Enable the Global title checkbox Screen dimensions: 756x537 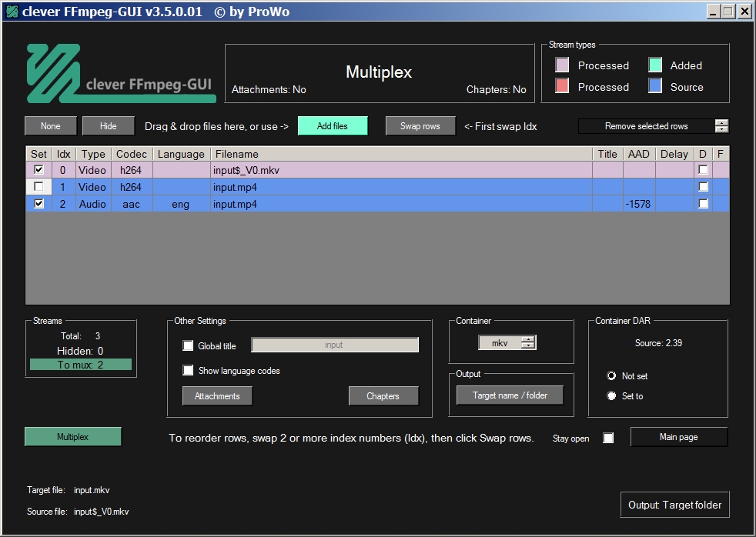click(188, 345)
